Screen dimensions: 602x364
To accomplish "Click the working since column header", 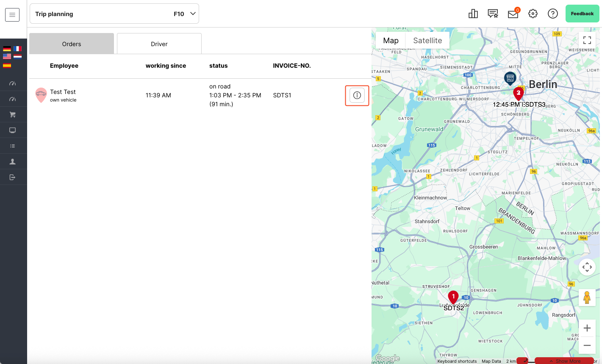I will (x=166, y=66).
